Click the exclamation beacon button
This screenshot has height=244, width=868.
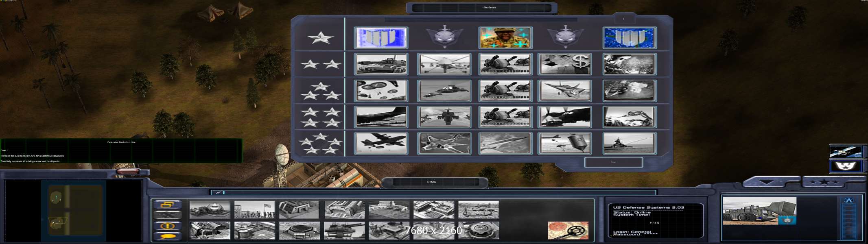tap(167, 226)
